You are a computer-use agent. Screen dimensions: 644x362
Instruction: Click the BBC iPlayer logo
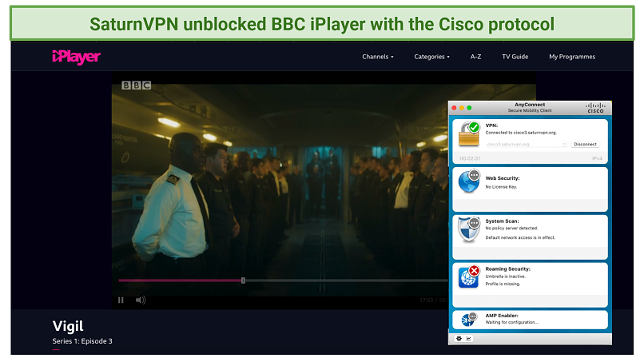click(x=76, y=57)
